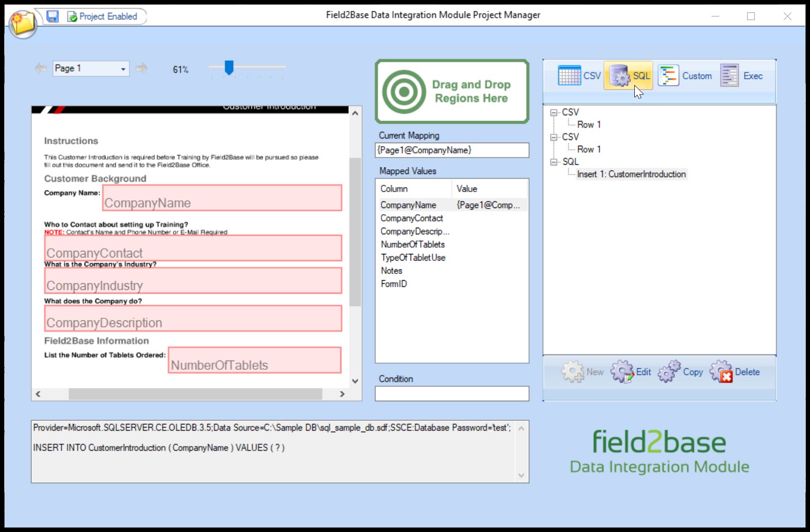810x532 pixels.
Task: Select the CompanyContact region on the form
Action: tap(193, 248)
